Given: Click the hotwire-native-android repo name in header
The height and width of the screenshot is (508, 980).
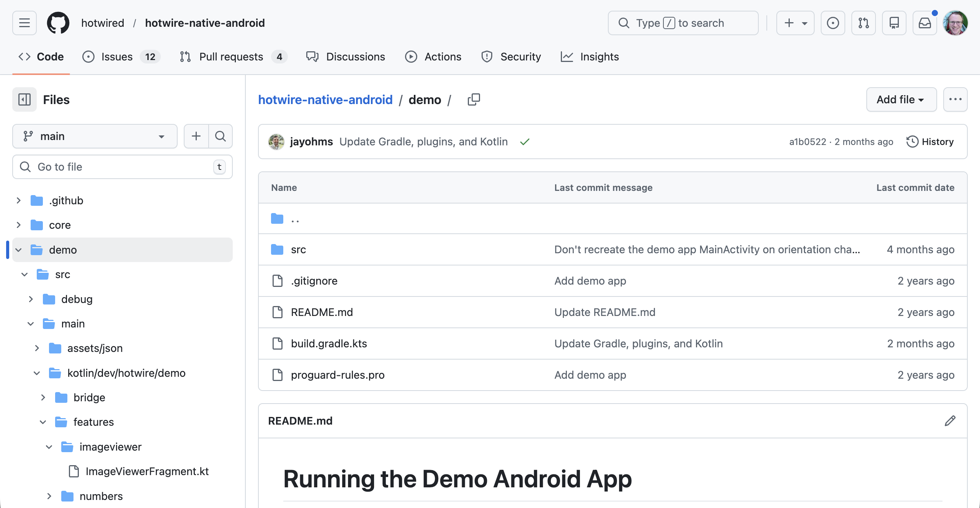Looking at the screenshot, I should 205,23.
